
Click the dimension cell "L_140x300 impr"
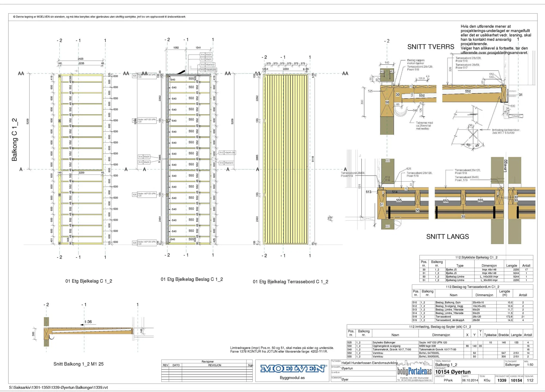(489, 277)
